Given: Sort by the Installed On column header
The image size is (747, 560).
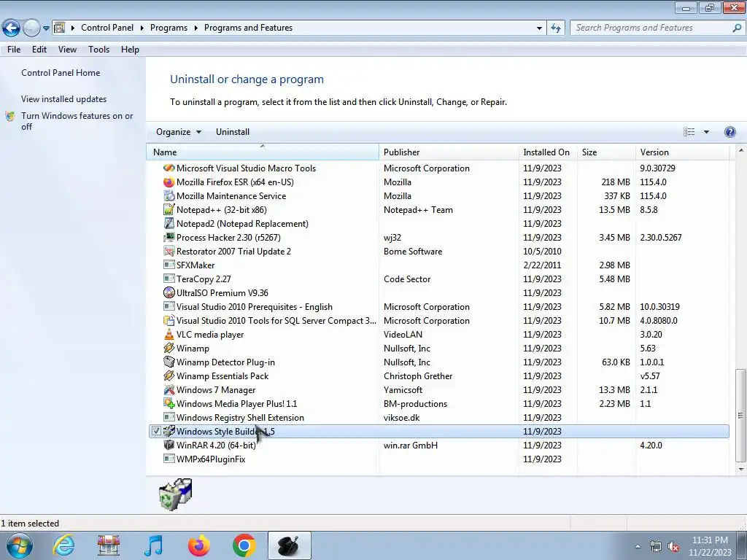Looking at the screenshot, I should (x=548, y=152).
